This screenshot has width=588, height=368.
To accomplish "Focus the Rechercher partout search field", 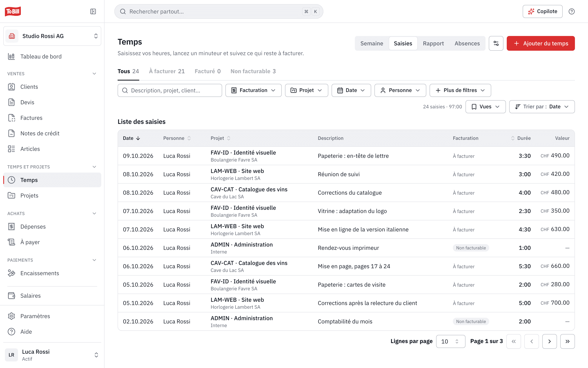I will (x=219, y=11).
